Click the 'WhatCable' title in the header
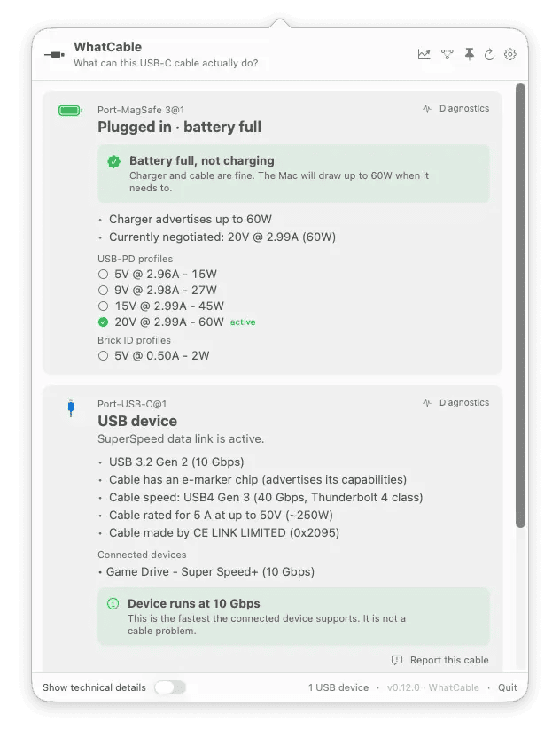Viewport: 560px width, 737px height. pyautogui.click(x=108, y=47)
